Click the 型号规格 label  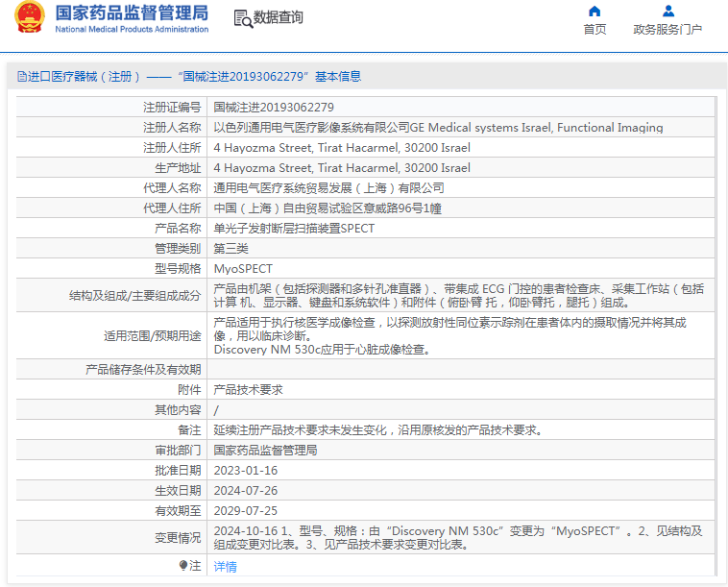click(178, 269)
